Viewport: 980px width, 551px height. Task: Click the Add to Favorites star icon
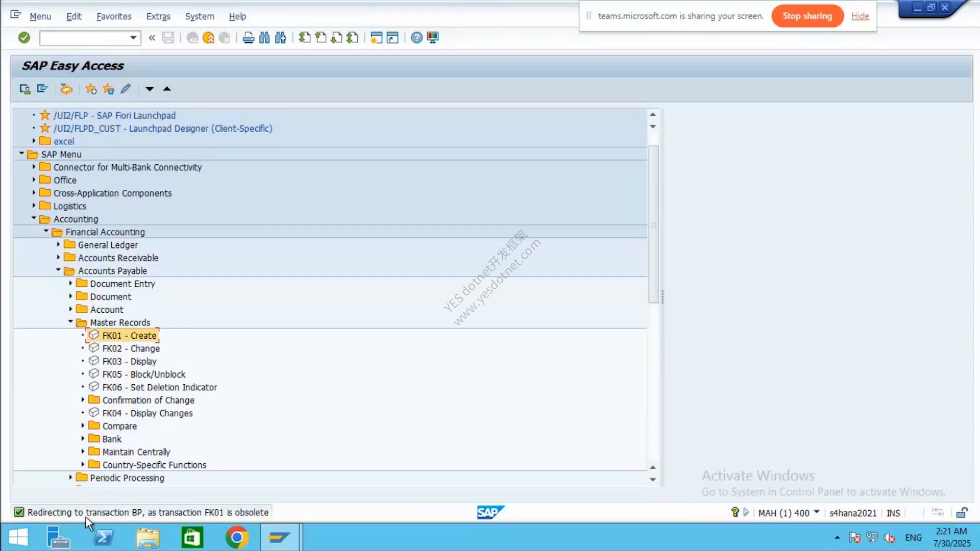(91, 89)
